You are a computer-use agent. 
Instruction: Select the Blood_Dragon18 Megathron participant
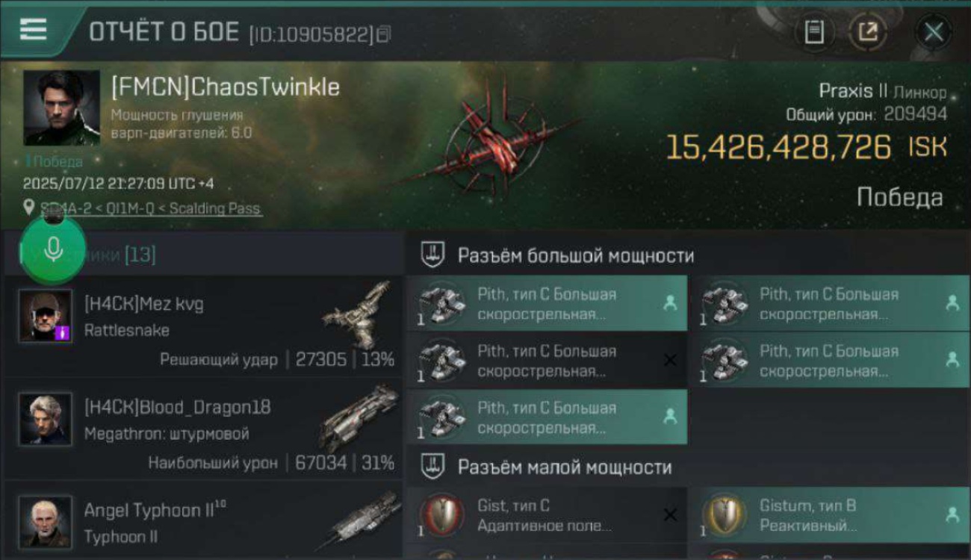[x=204, y=429]
